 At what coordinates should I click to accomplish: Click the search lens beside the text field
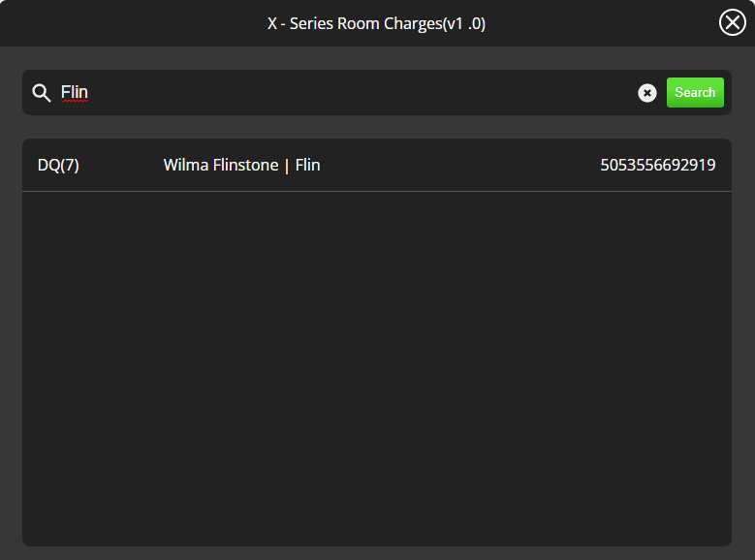coord(41,93)
